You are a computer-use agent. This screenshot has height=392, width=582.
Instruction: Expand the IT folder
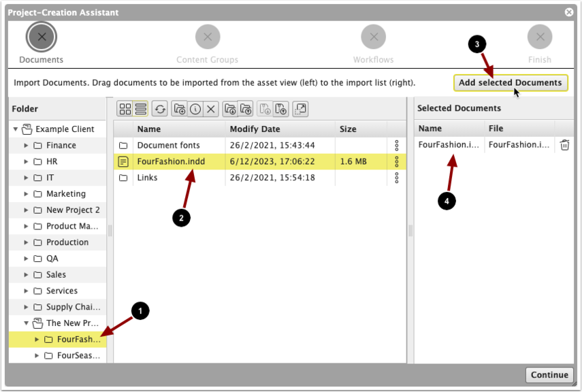point(26,178)
